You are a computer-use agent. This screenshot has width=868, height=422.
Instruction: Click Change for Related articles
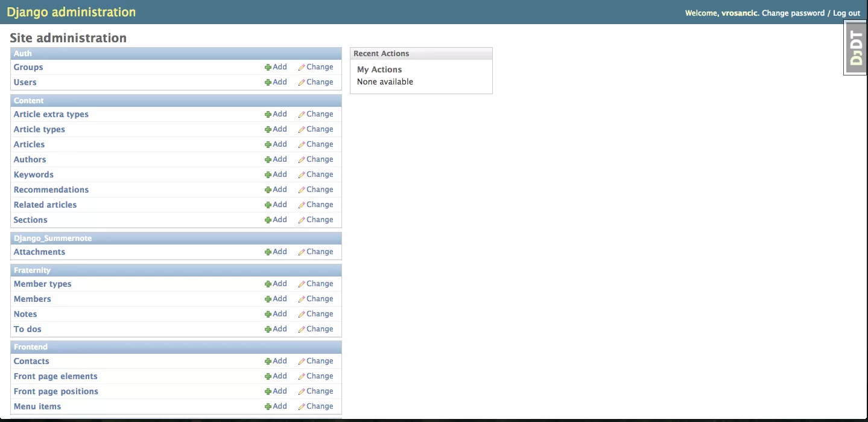[x=319, y=205]
